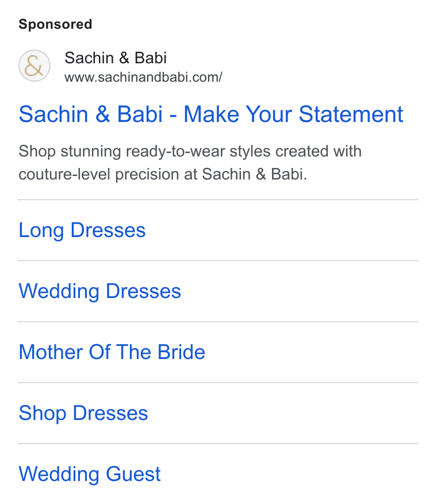Pick Mother Of The Bride from sitelinks

[x=112, y=352]
